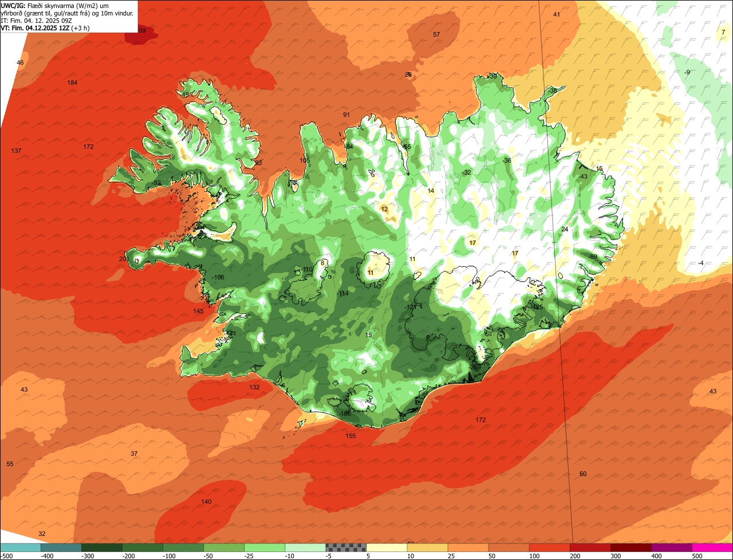Click the pale yellow legend swatch labeled 5
Image resolution: width=733 pixels, height=560 pixels.
point(387,547)
